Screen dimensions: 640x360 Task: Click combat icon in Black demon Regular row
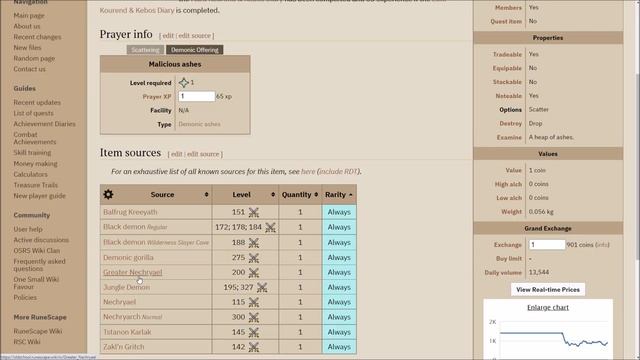(x=270, y=227)
